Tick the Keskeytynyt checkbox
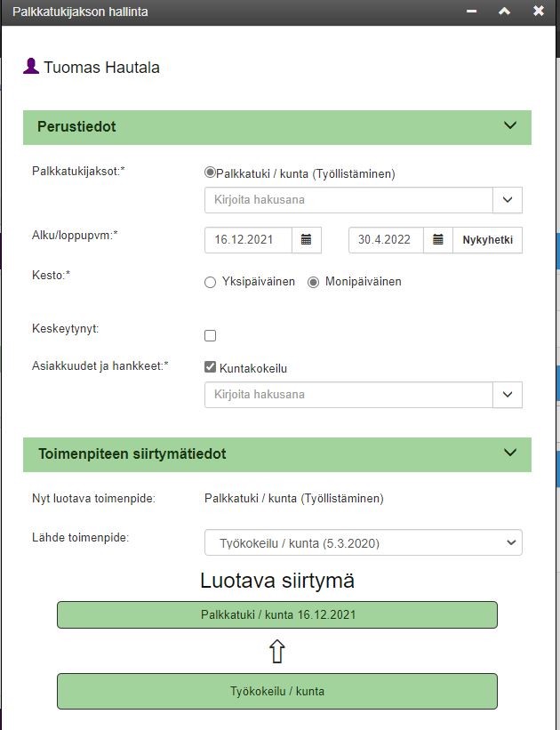The width and height of the screenshot is (560, 730). point(211,336)
